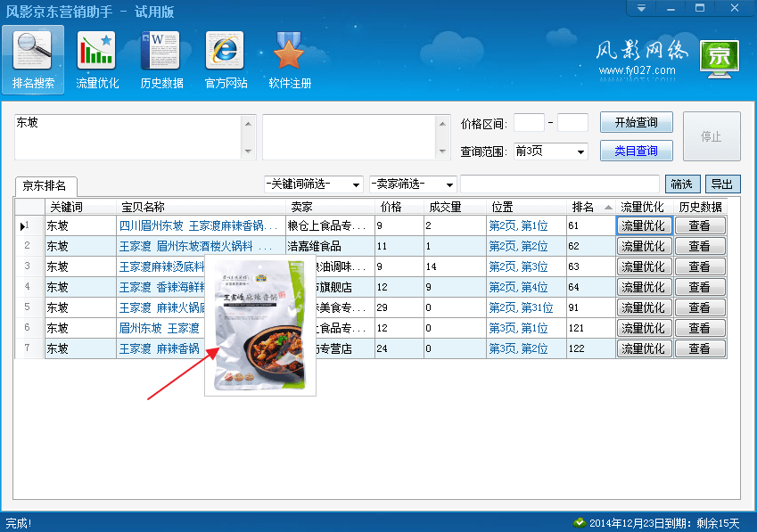Click the 筛选 filter button
Screen dimensions: 757x532
pos(682,184)
